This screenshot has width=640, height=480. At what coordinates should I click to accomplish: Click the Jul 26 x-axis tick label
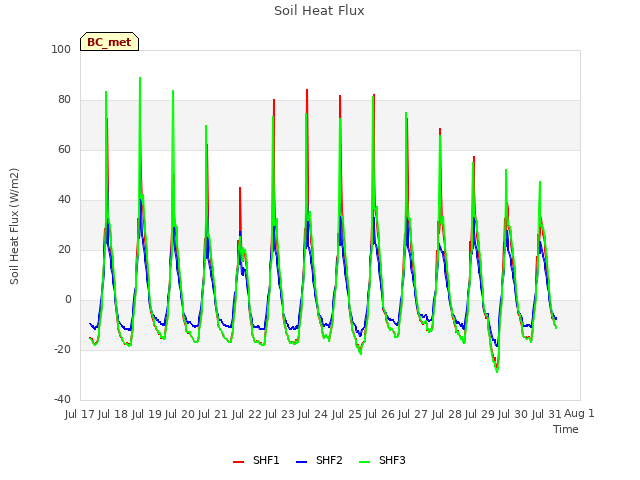(x=380, y=414)
